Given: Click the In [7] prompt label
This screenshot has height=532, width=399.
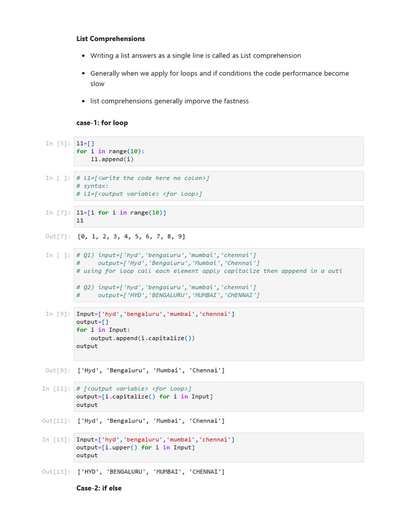Looking at the screenshot, I should (58, 212).
